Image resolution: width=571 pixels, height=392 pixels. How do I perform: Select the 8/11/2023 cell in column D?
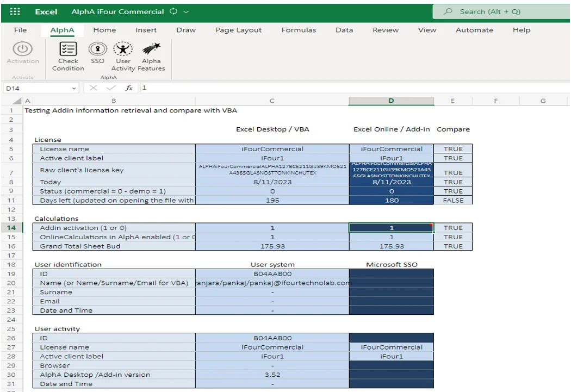tap(392, 182)
